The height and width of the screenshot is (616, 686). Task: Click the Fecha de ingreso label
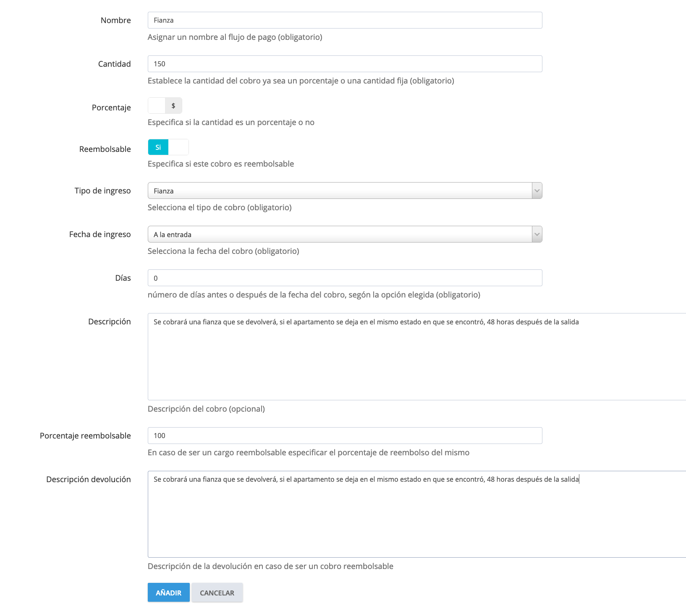click(100, 235)
